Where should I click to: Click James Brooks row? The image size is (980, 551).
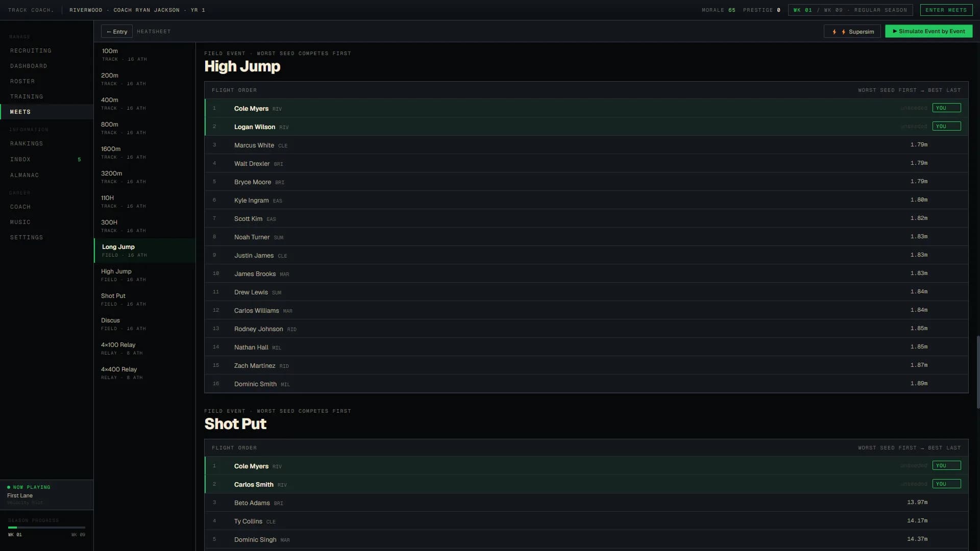(x=586, y=273)
